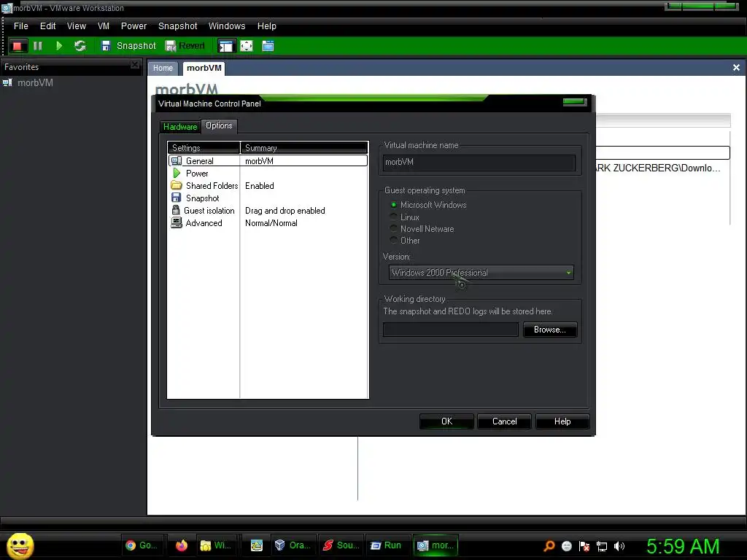Open the Snapshot menu
This screenshot has height=560, width=747.
[x=178, y=26]
